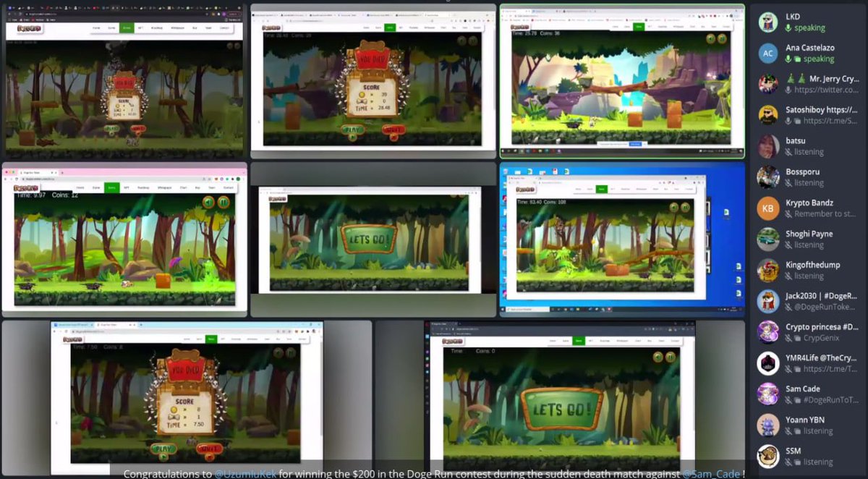Open Krypto Bandz's KB avatar
The width and height of the screenshot is (868, 479).
(768, 208)
